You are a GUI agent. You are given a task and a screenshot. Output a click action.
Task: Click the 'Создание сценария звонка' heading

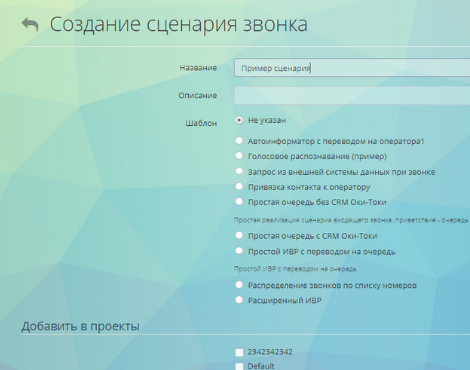(x=179, y=24)
